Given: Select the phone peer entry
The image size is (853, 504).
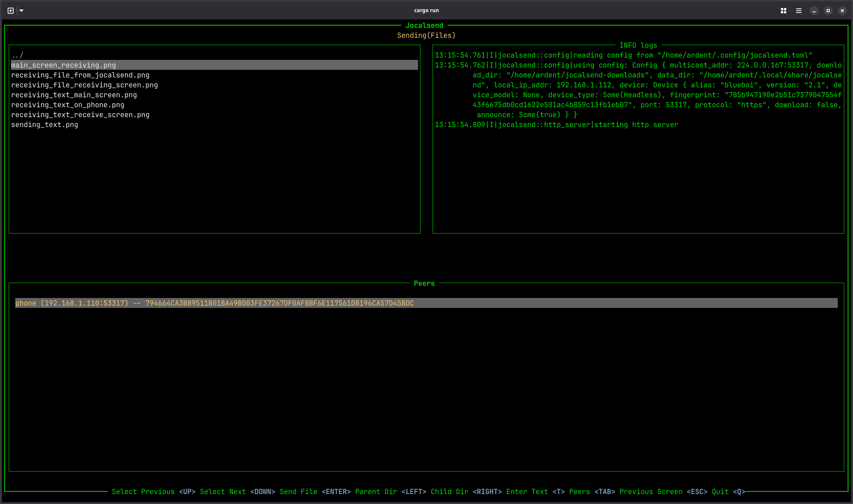Looking at the screenshot, I should tap(214, 303).
